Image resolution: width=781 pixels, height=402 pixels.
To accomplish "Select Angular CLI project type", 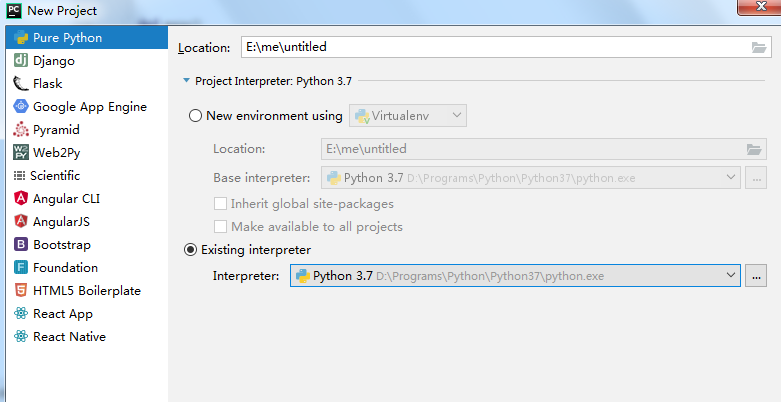I will (87, 198).
